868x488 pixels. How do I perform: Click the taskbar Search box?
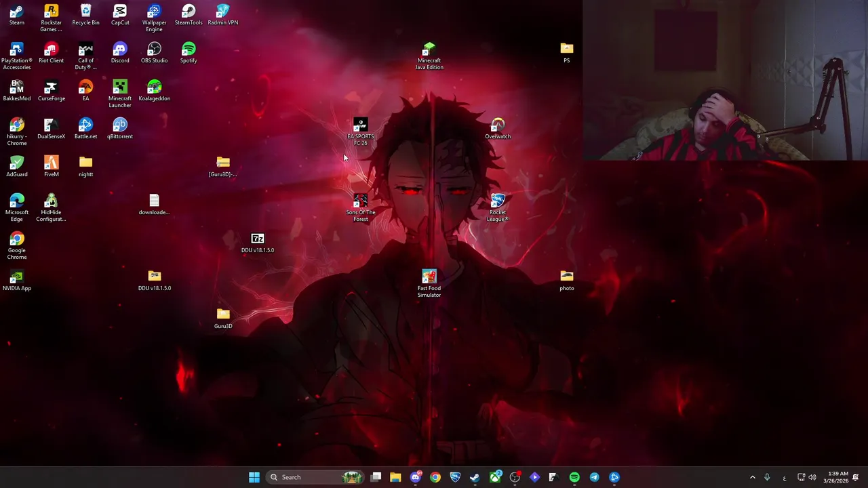pos(315,477)
